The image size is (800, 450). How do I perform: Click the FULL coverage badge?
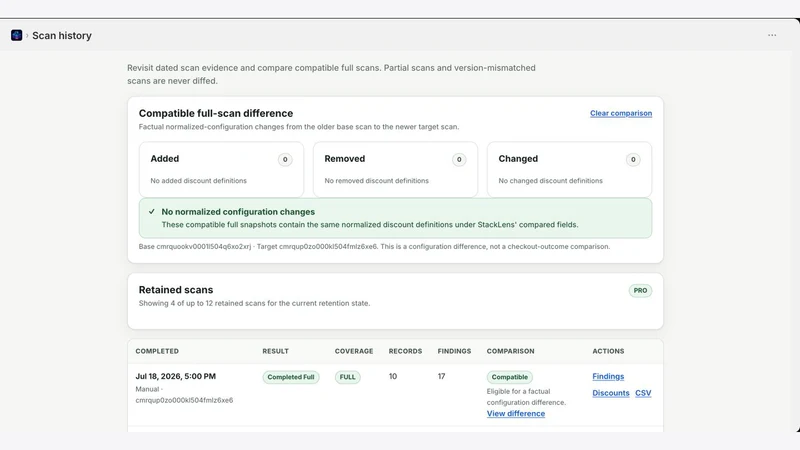(x=347, y=377)
